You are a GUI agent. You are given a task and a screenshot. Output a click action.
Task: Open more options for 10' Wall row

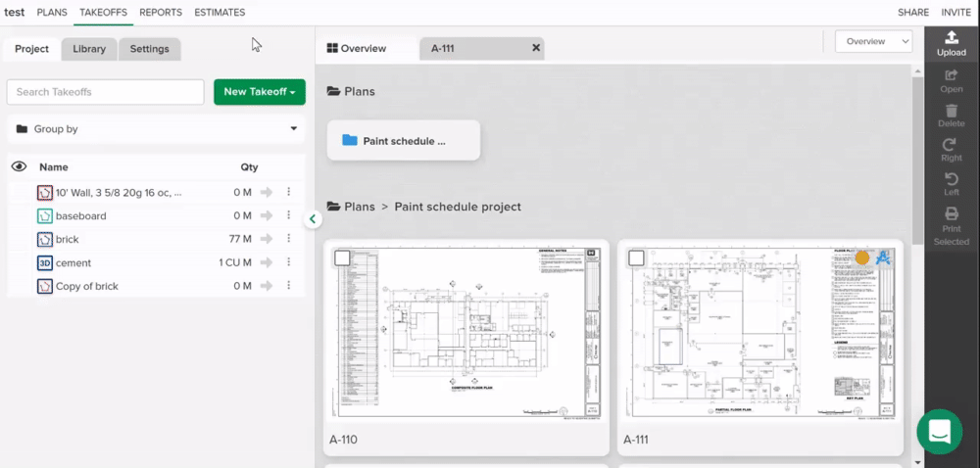[x=289, y=192]
